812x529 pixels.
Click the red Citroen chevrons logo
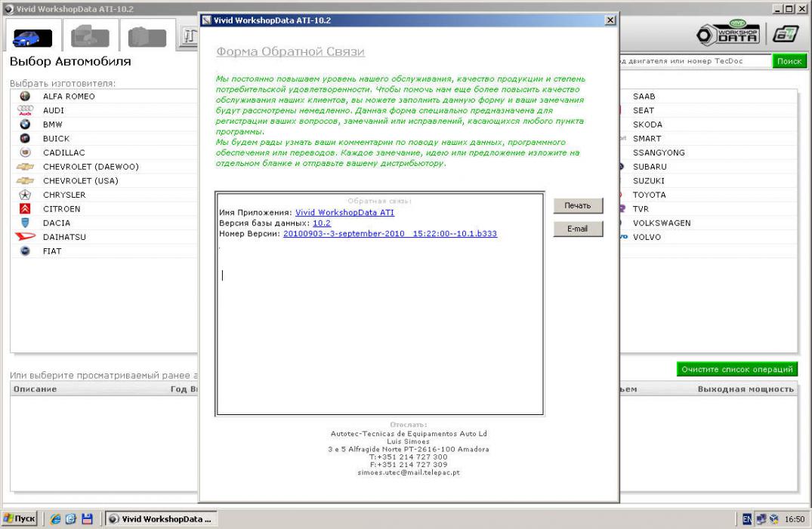(25, 208)
